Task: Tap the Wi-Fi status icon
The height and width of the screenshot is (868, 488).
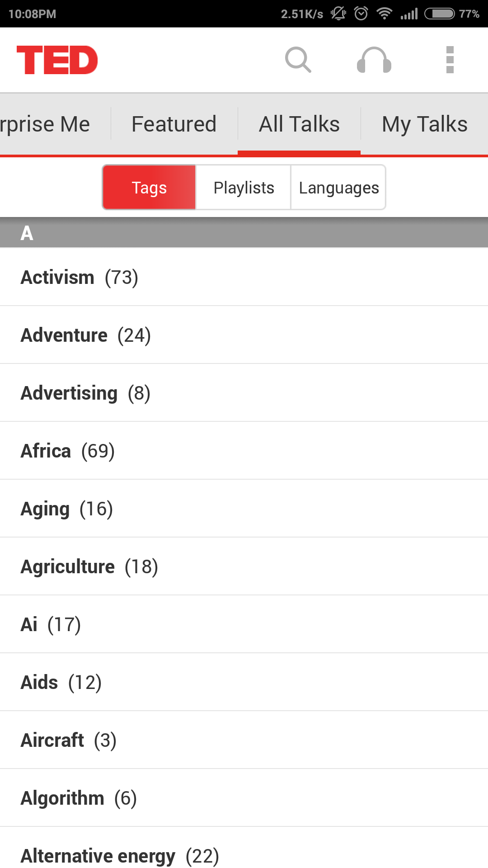Action: click(x=384, y=14)
